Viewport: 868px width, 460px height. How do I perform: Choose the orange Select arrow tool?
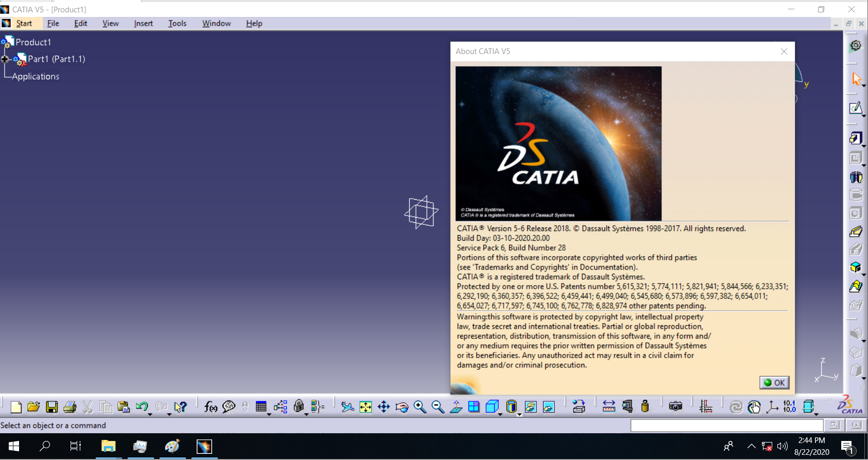tap(856, 79)
